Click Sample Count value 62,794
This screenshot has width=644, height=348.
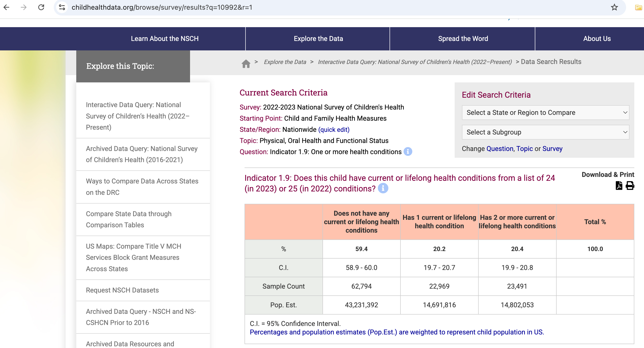click(x=361, y=286)
